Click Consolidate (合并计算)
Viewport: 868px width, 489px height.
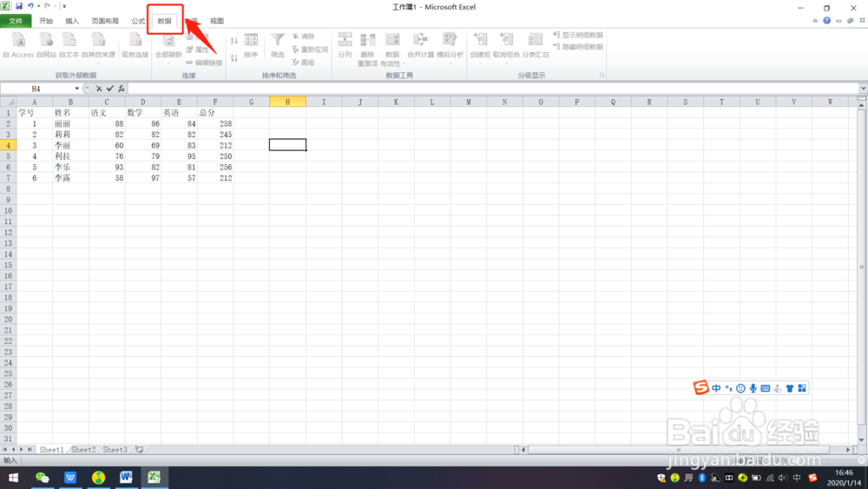421,45
